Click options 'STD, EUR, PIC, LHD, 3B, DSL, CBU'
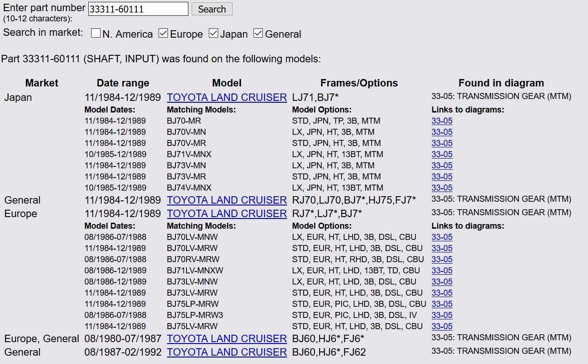Viewport: 588px width, 364px height. (359, 304)
